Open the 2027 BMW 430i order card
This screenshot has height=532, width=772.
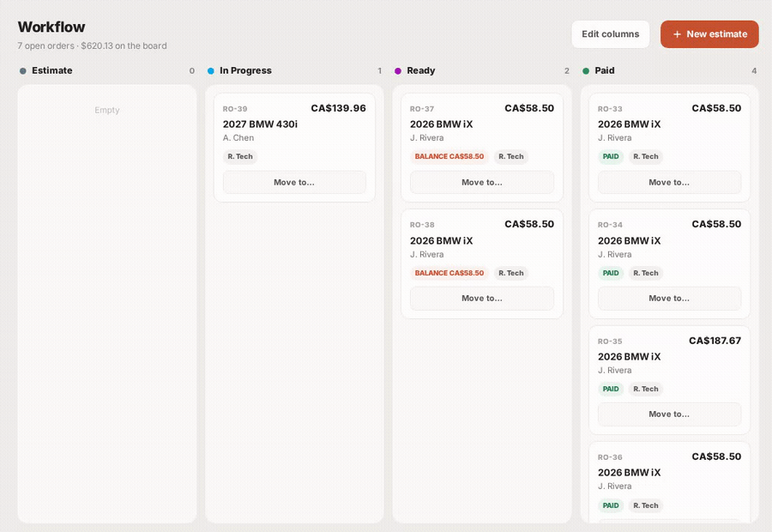click(294, 148)
